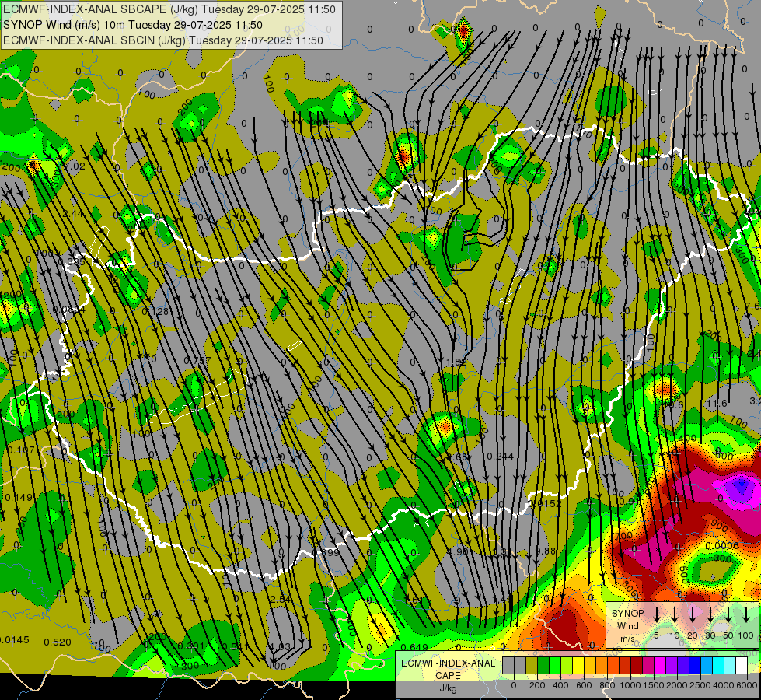761x700 pixels.
Task: Click the 0.0006 value on the map
Action: [x=722, y=545]
